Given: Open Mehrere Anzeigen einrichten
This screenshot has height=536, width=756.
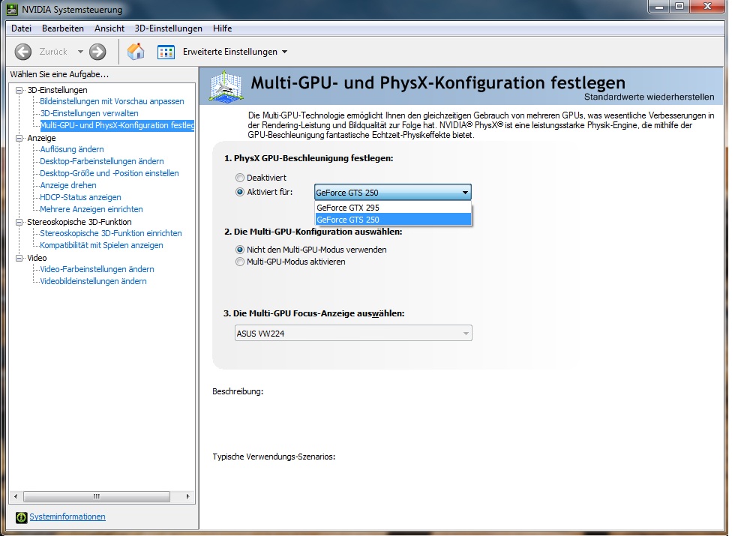Looking at the screenshot, I should point(91,210).
